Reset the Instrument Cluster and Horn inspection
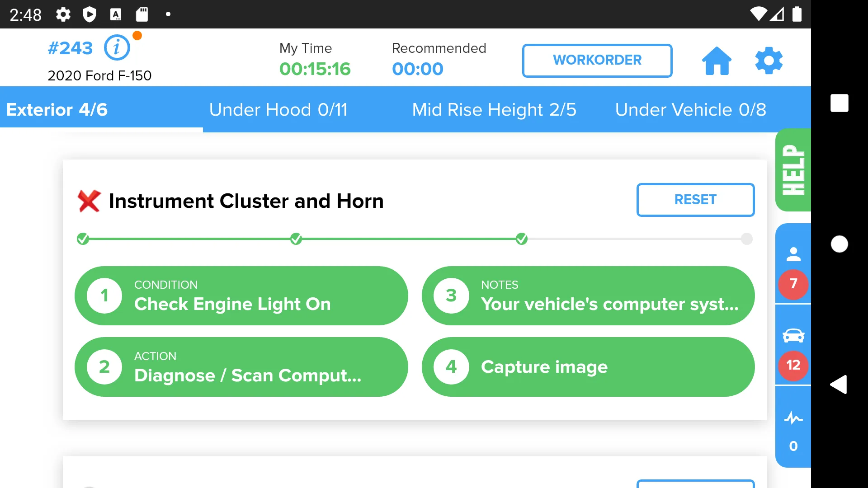The width and height of the screenshot is (868, 488). coord(695,199)
